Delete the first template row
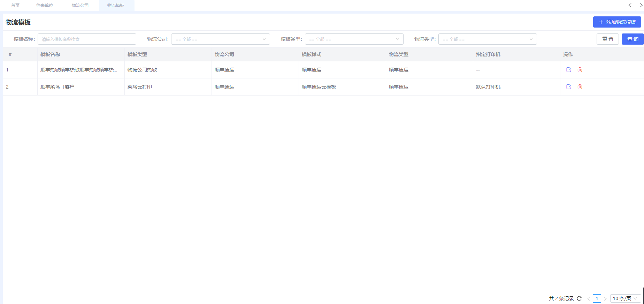 (x=580, y=70)
